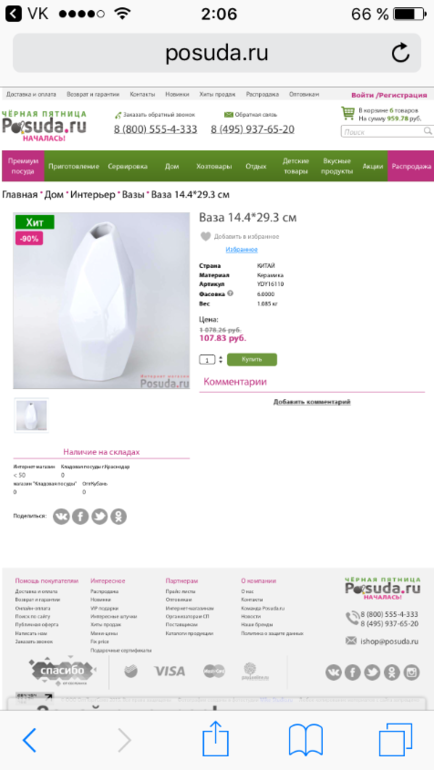Screen dimensions: 434x770
Task: Select the vase thumbnail image
Action: 31,415
